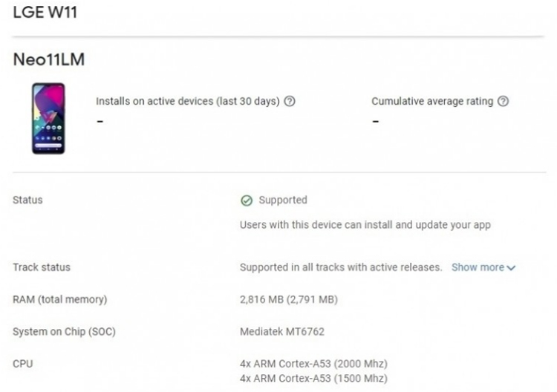Select the Installs on active devices label
This screenshot has height=392, width=557.
click(188, 101)
